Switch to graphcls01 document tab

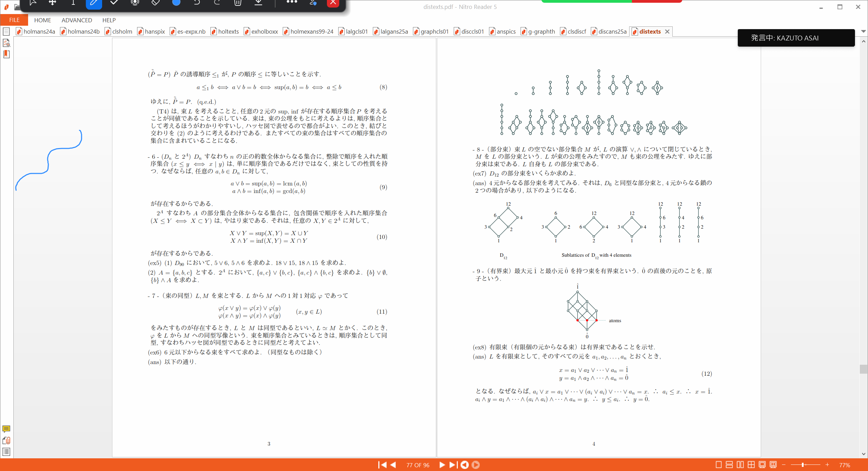431,32
